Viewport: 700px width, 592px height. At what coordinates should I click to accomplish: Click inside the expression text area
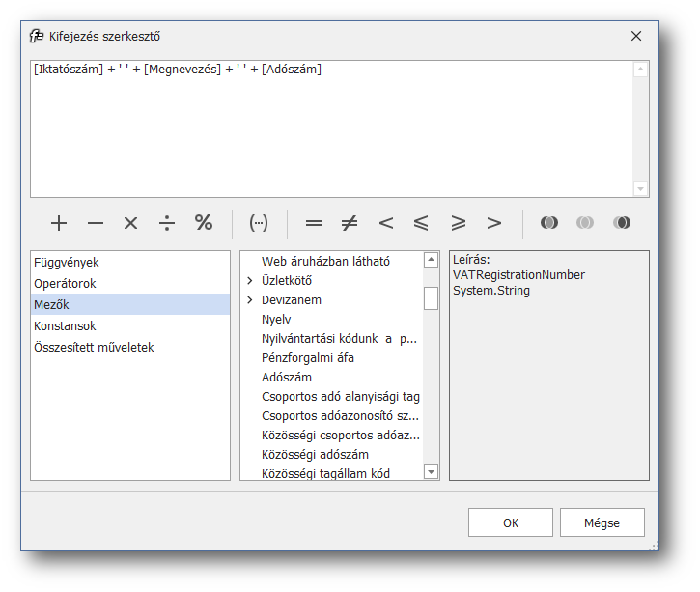(x=328, y=135)
